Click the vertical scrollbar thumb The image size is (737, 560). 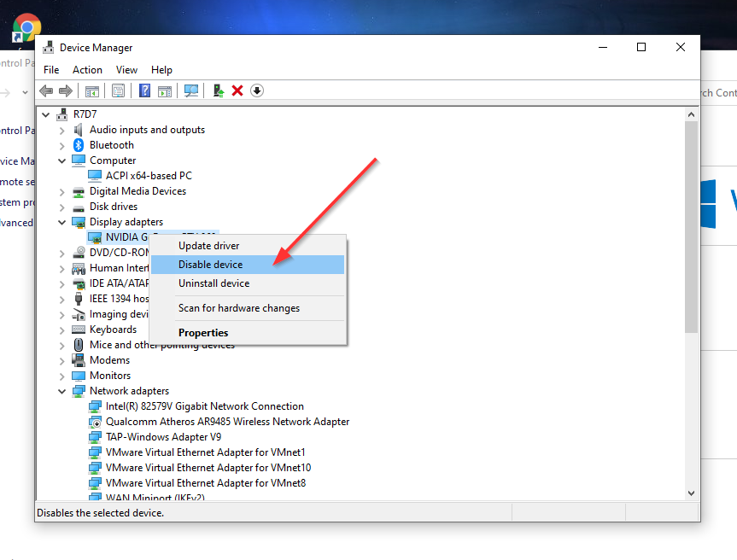[691, 227]
